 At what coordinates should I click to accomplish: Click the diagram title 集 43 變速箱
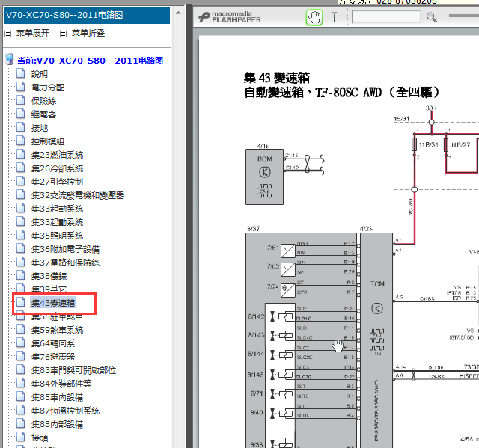[x=277, y=78]
